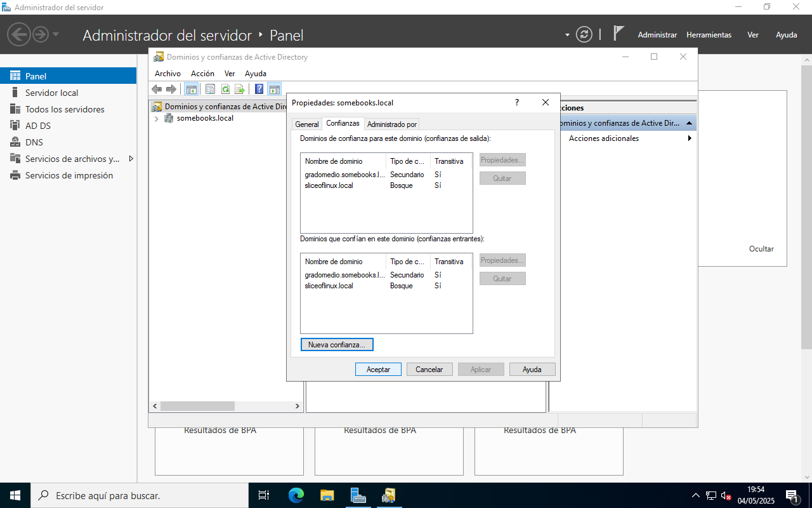Open the Herramientas menu
812x508 pixels.
pos(709,35)
